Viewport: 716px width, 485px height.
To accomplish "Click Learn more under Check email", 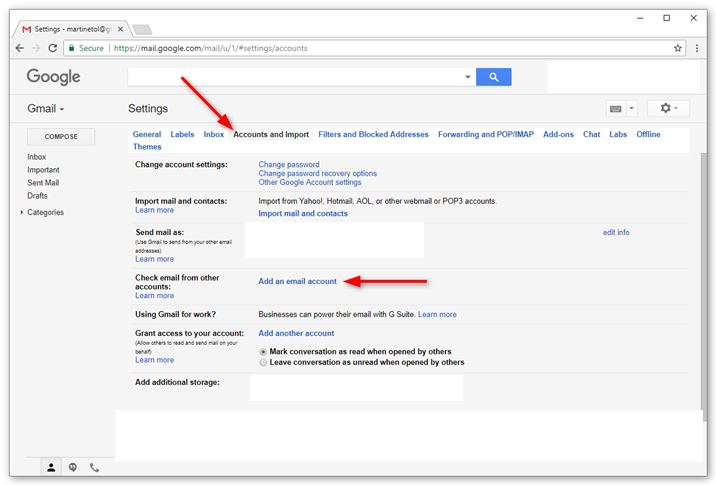I will [x=154, y=295].
